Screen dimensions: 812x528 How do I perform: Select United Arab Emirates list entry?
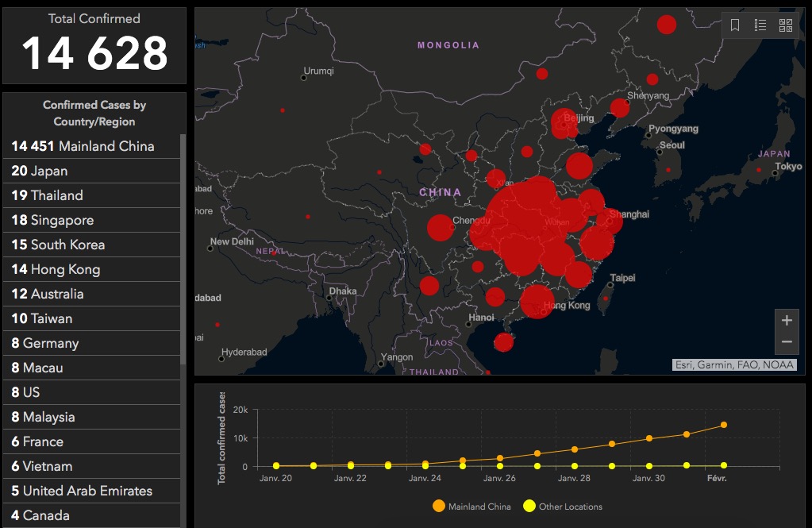[91, 491]
